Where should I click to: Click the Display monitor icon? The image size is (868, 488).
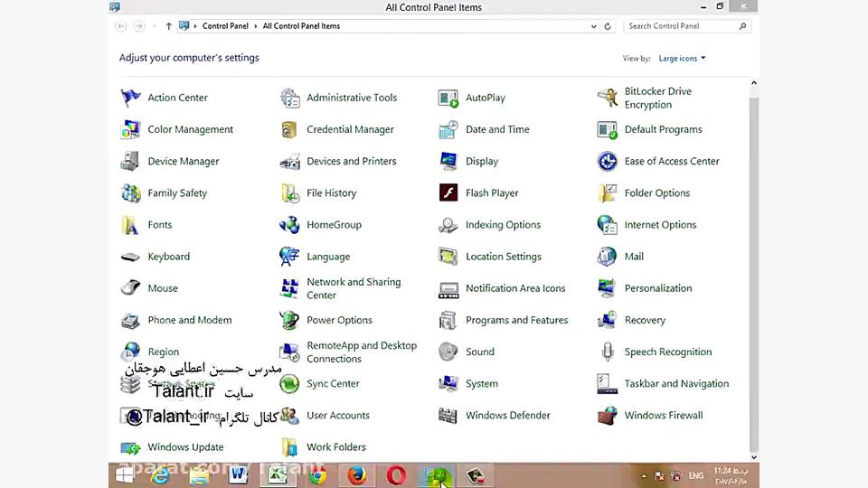448,162
